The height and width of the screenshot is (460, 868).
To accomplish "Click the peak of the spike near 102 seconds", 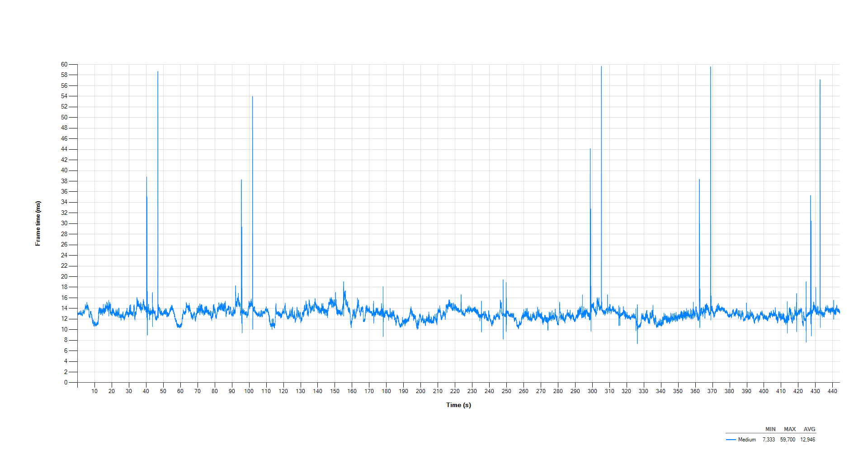I will coord(253,97).
